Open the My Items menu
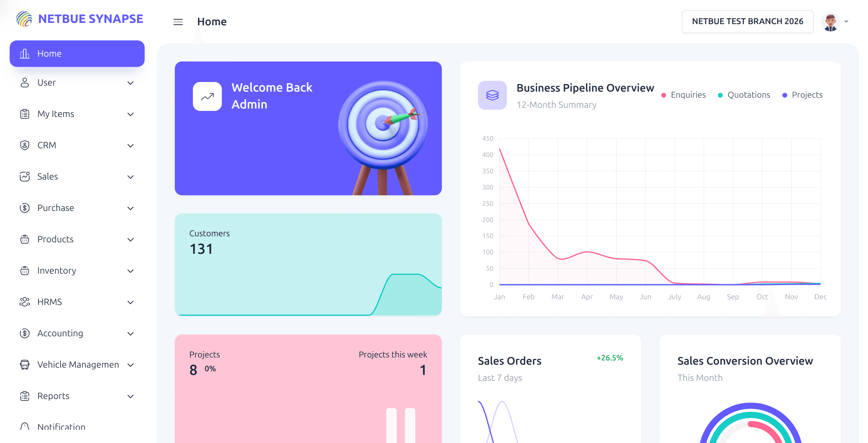The height and width of the screenshot is (443, 868). [x=77, y=114]
